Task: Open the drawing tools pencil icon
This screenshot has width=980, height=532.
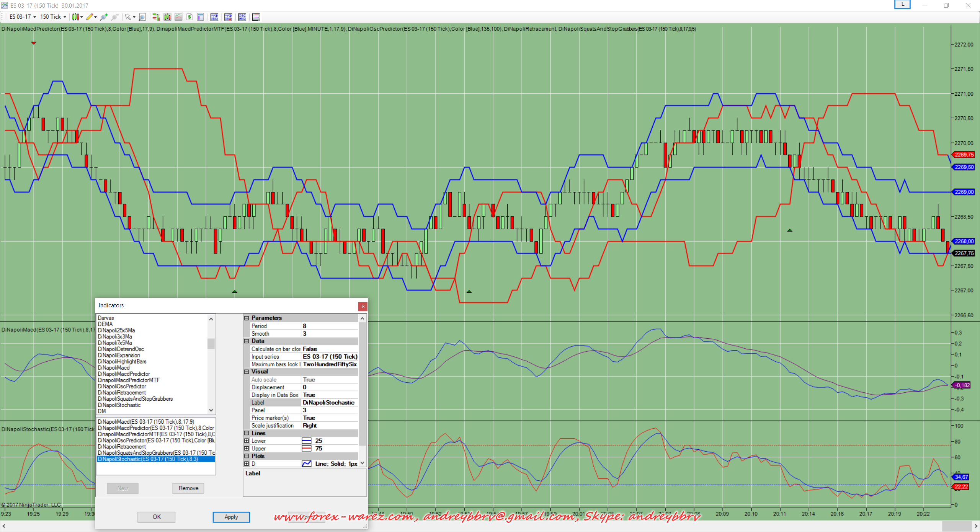Action: pos(90,17)
